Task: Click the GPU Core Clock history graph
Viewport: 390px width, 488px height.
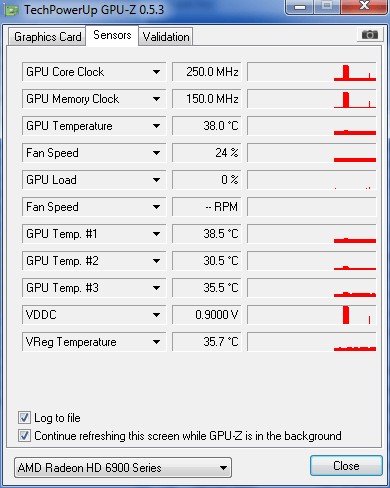Action: tap(312, 72)
